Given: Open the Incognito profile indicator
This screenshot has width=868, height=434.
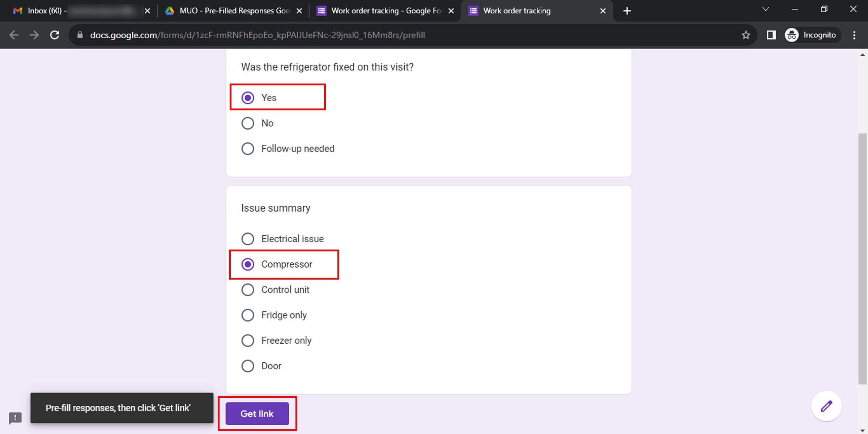Looking at the screenshot, I should pyautogui.click(x=812, y=35).
